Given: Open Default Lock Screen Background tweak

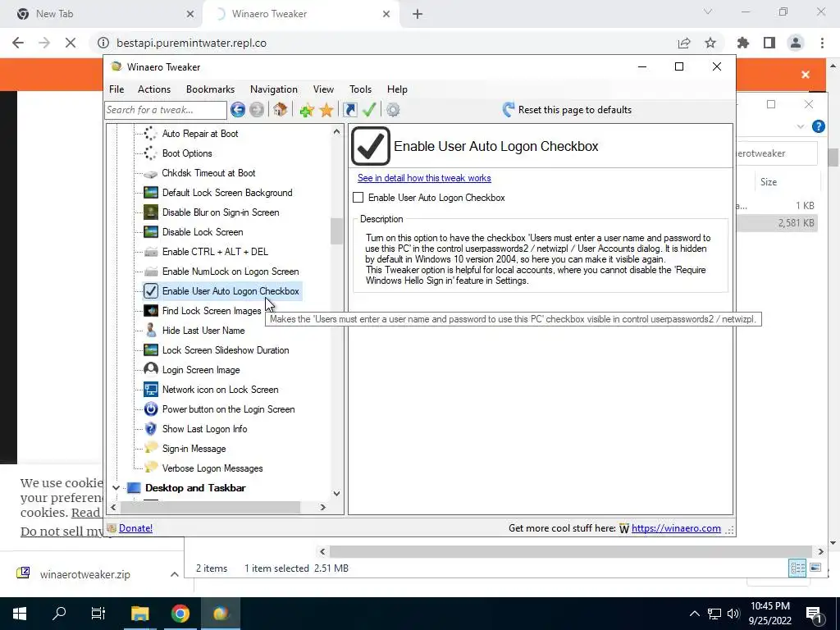Looking at the screenshot, I should click(227, 193).
